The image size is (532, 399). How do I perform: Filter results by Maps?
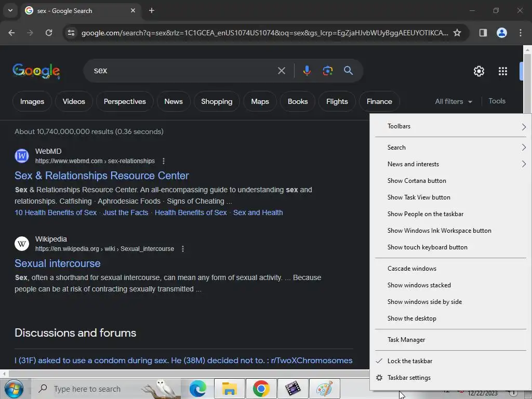pos(260,101)
